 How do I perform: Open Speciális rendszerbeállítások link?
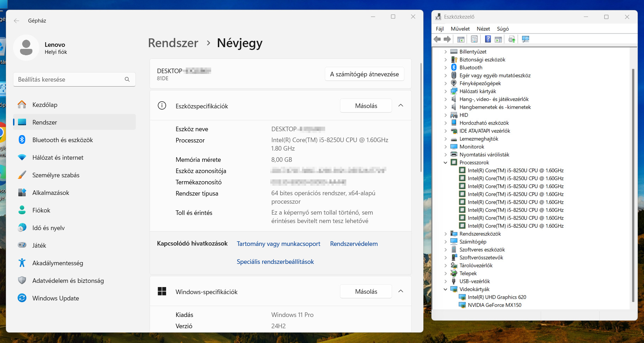click(275, 262)
